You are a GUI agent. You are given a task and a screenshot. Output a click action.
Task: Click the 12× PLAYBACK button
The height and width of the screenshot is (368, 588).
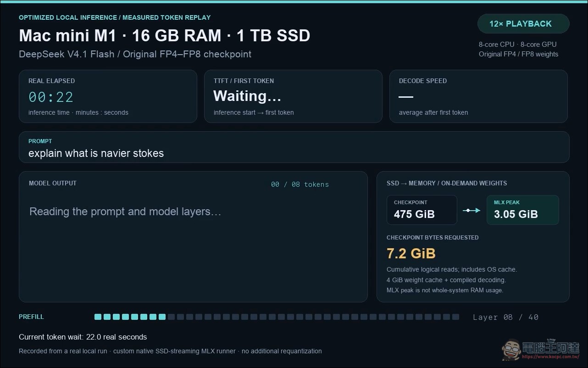pyautogui.click(x=523, y=24)
